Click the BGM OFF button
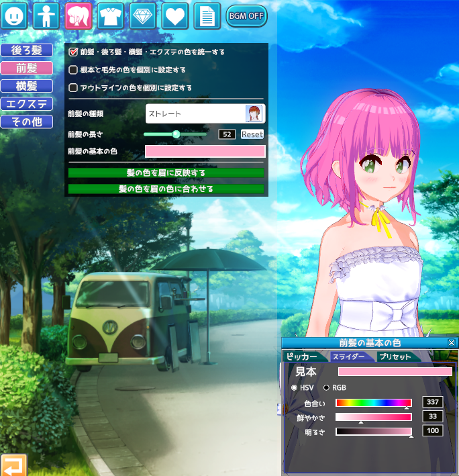The height and width of the screenshot is (476, 459). pyautogui.click(x=246, y=15)
